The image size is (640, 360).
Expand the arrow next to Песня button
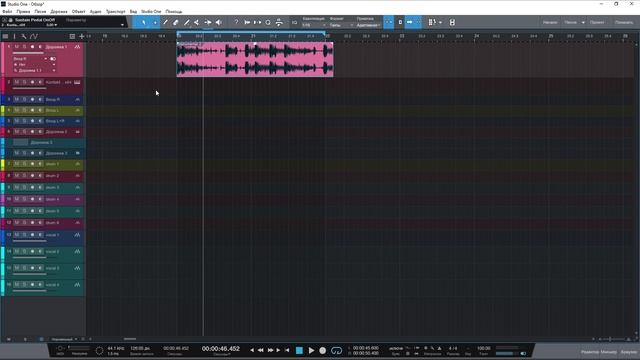[583, 22]
